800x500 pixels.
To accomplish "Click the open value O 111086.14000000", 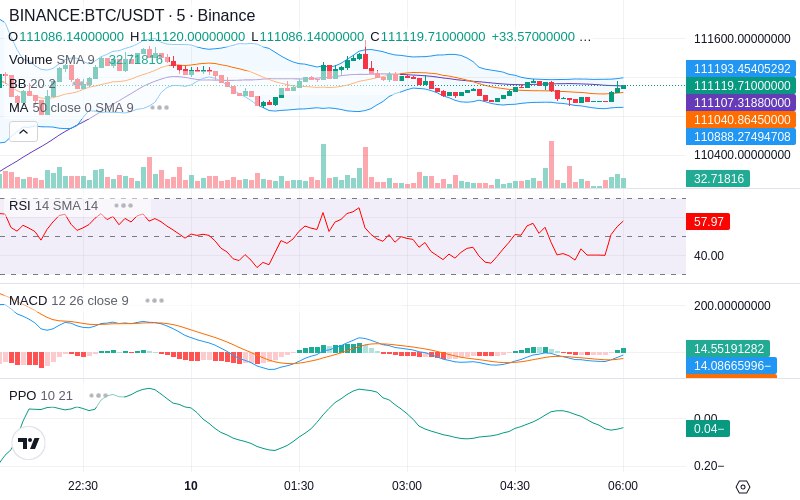I will tap(66, 37).
